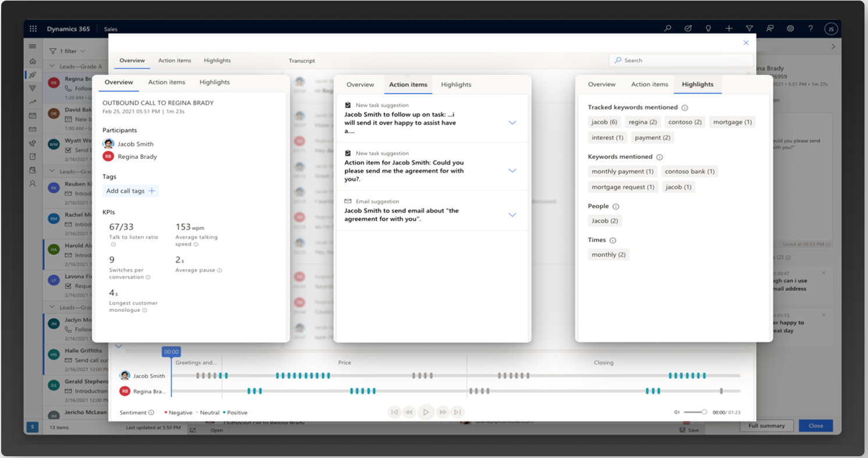The width and height of the screenshot is (868, 458).
Task: Click the funnel icon in the left sidebar
Action: (33, 88)
